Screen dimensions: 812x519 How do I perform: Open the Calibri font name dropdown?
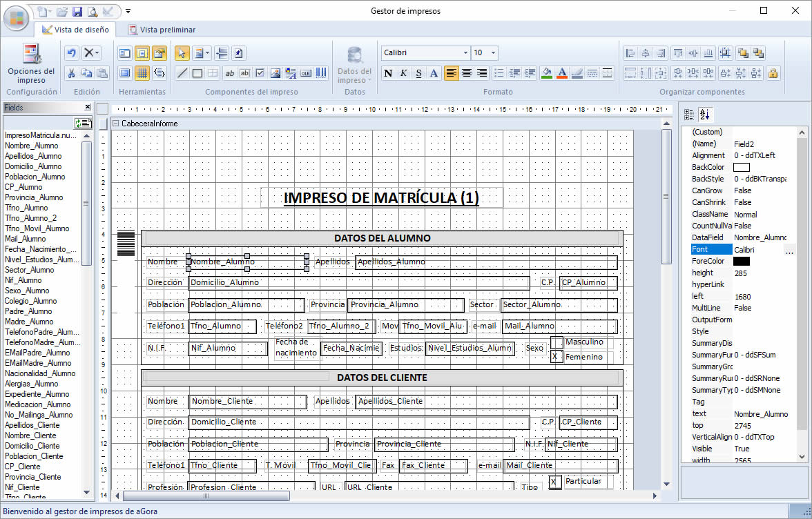465,52
